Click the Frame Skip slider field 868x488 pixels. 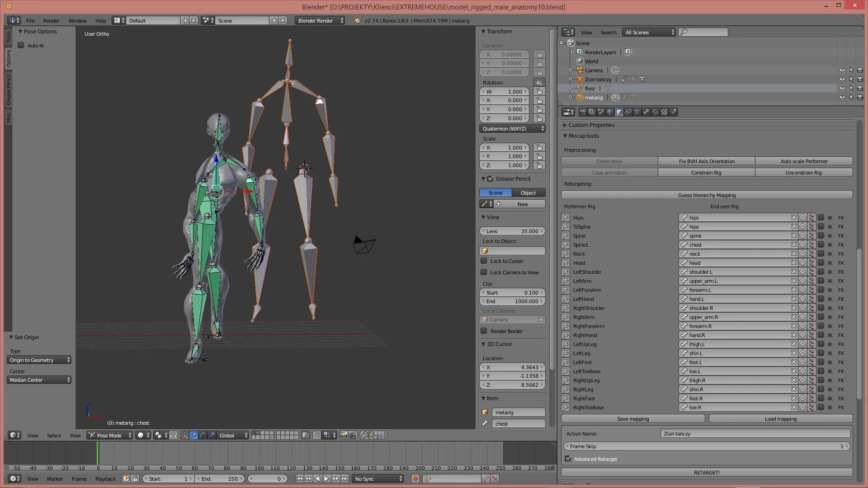[x=706, y=446]
